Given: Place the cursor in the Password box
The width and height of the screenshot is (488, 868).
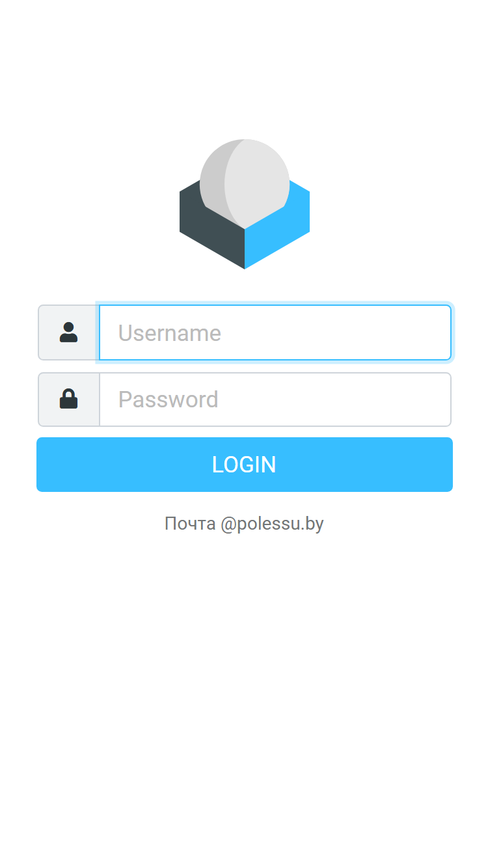Looking at the screenshot, I should pyautogui.click(x=275, y=400).
